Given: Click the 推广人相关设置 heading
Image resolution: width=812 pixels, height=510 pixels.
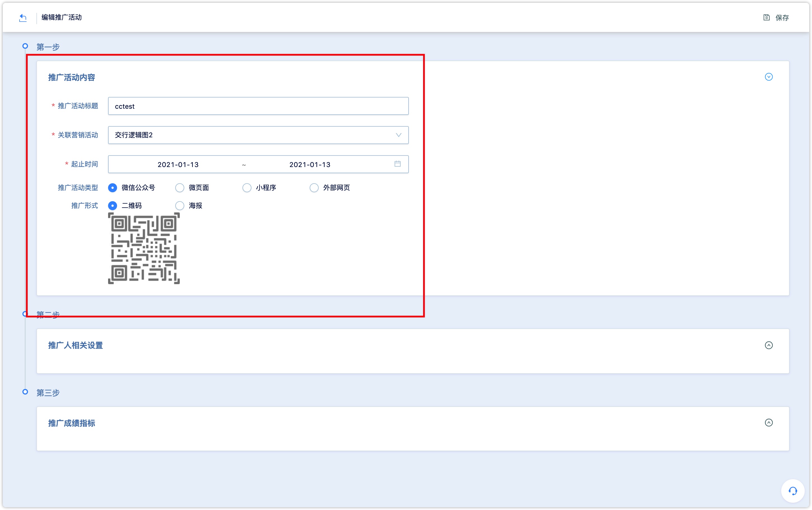Looking at the screenshot, I should pyautogui.click(x=76, y=346).
